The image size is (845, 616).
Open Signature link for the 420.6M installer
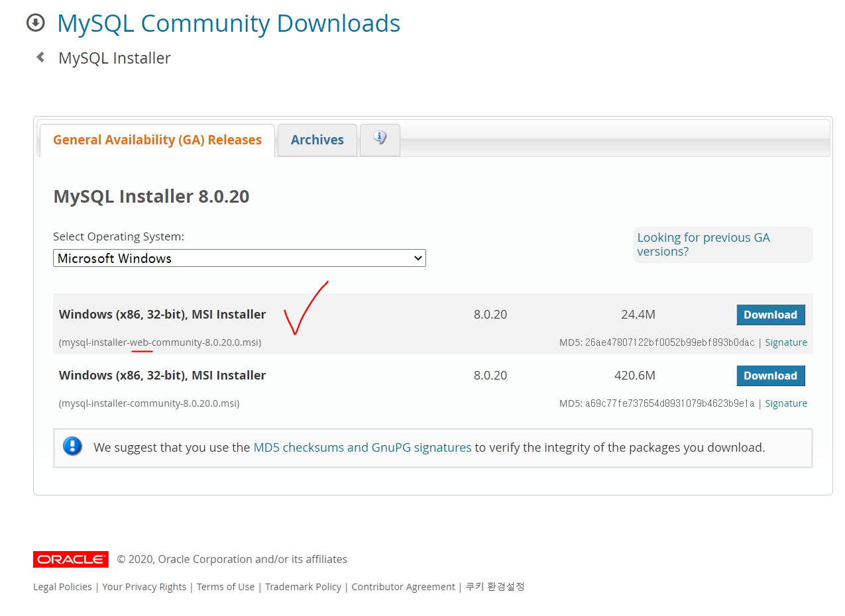coord(786,403)
